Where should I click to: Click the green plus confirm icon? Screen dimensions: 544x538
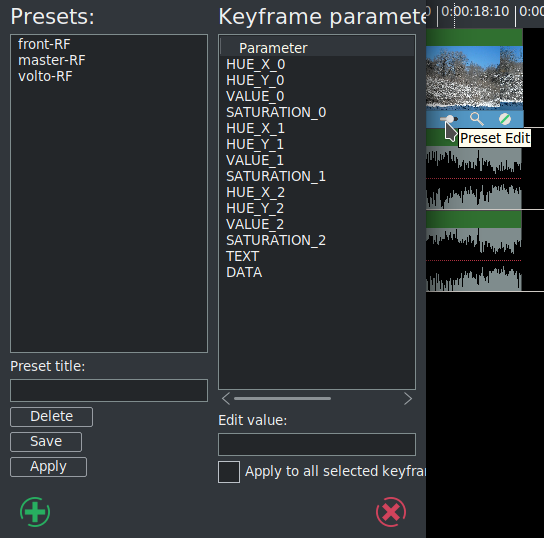35,512
